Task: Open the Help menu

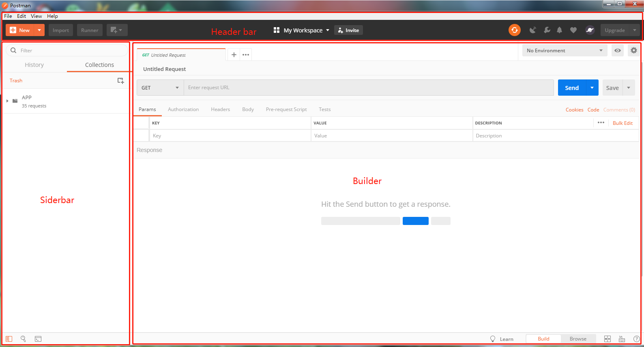Action: point(52,16)
